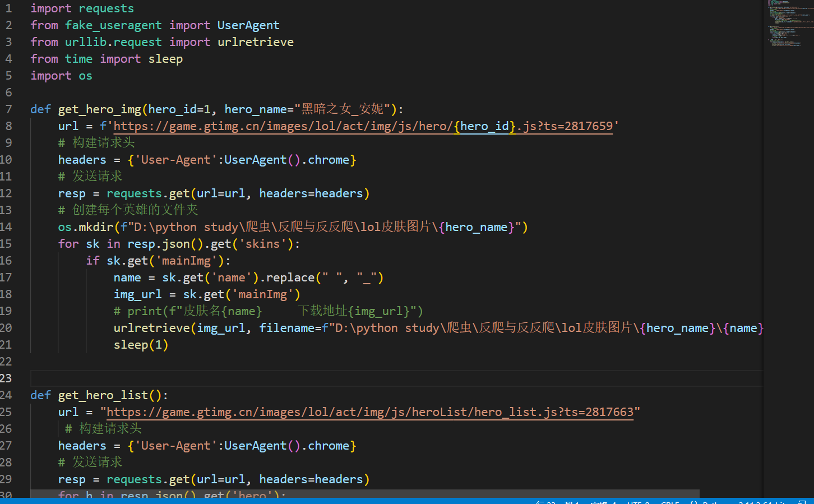Click the get_hero_img function name
This screenshot has height=504, width=814.
(x=100, y=109)
